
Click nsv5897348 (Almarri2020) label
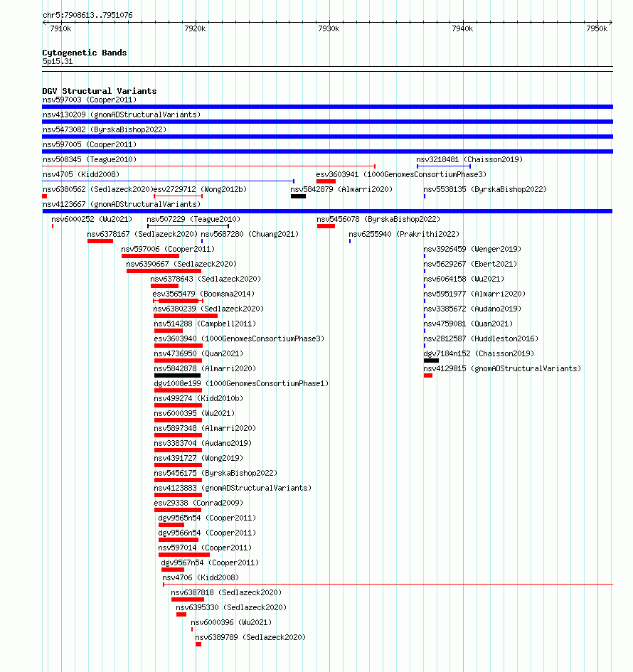pyautogui.click(x=205, y=429)
